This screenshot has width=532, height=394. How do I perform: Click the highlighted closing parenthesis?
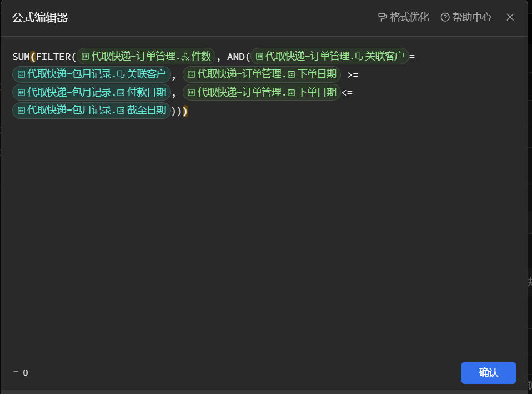185,111
